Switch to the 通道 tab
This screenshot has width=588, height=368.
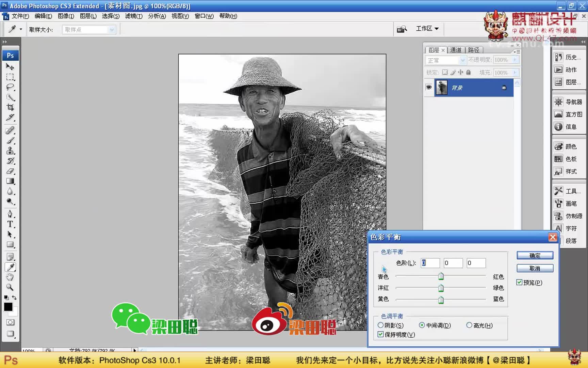coord(456,50)
